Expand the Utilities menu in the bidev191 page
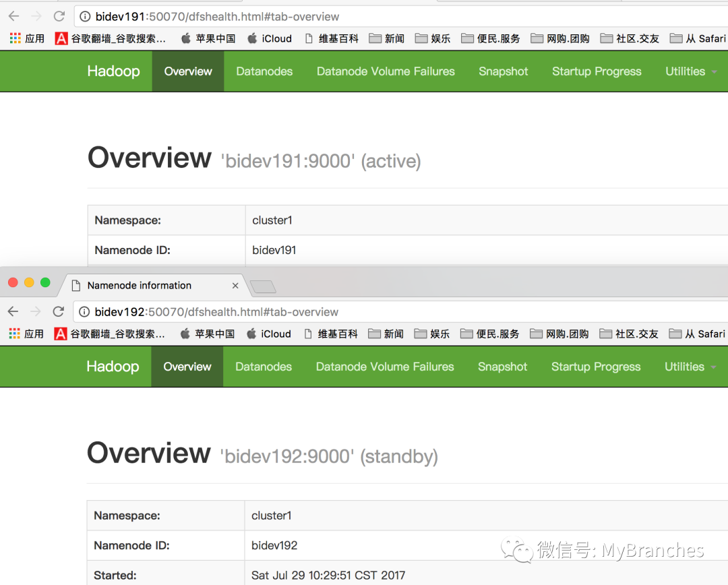 click(x=691, y=71)
